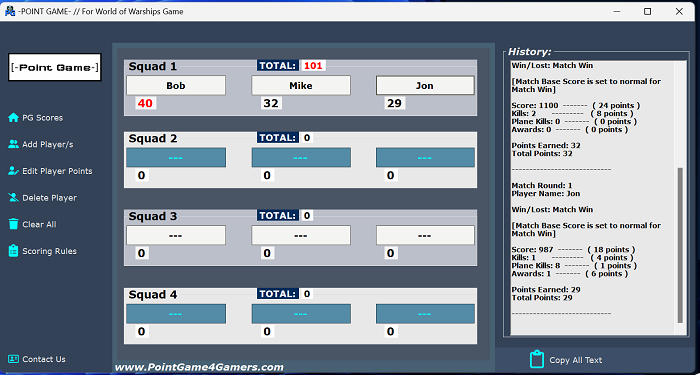Click Bob's score value 40

coord(145,104)
